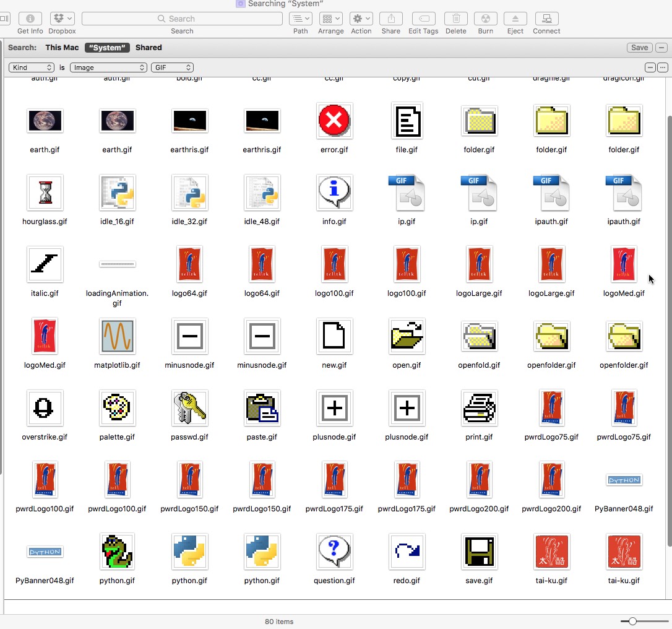Click the Eject toolbar icon
The image size is (672, 629).
(515, 19)
